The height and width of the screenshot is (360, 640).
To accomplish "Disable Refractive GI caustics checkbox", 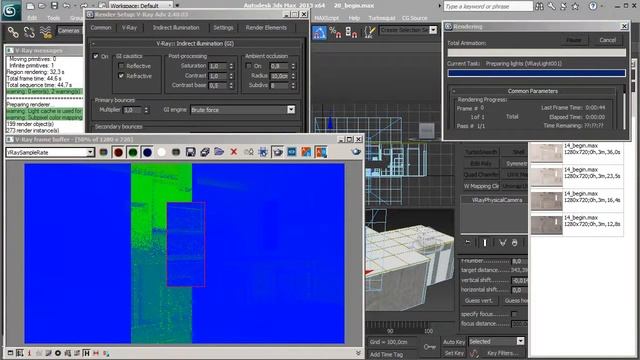I will tap(121, 76).
